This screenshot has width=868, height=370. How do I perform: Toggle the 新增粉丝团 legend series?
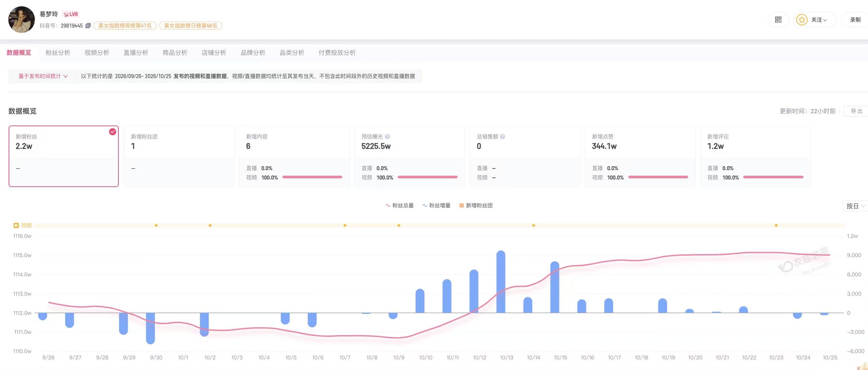tap(476, 205)
